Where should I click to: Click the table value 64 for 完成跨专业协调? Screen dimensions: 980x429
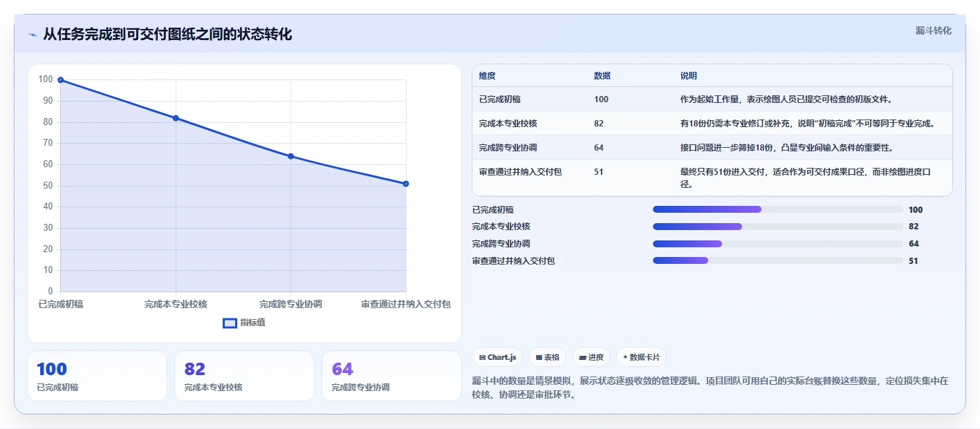(x=599, y=148)
